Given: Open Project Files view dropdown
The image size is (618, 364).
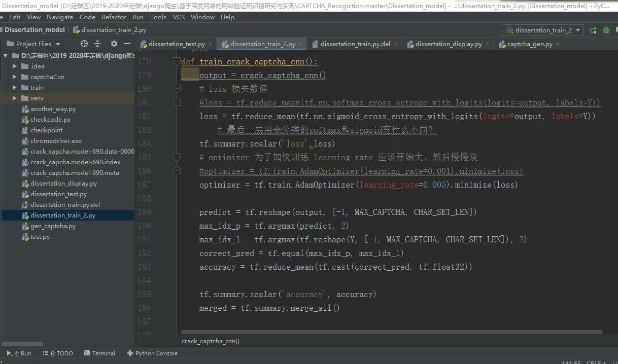Looking at the screenshot, I should click(x=33, y=44).
